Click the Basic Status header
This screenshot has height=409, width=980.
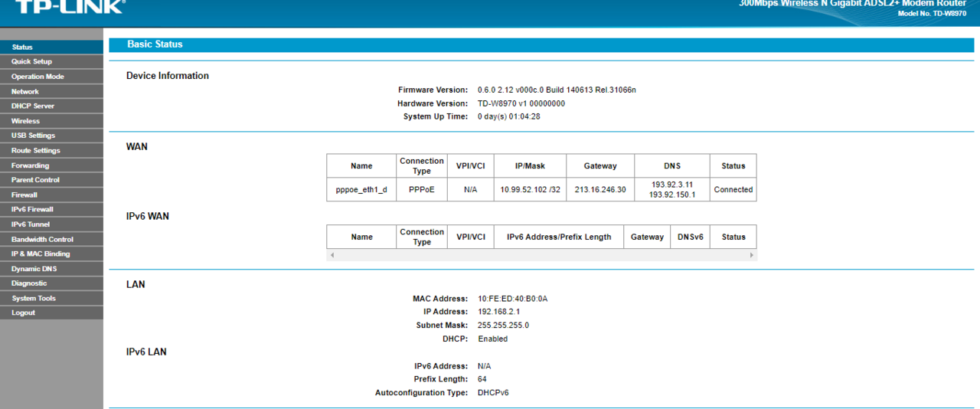pyautogui.click(x=155, y=44)
